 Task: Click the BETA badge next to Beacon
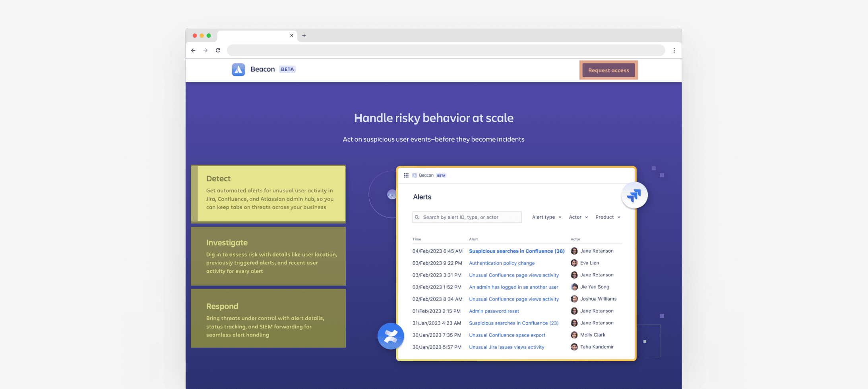(x=287, y=69)
